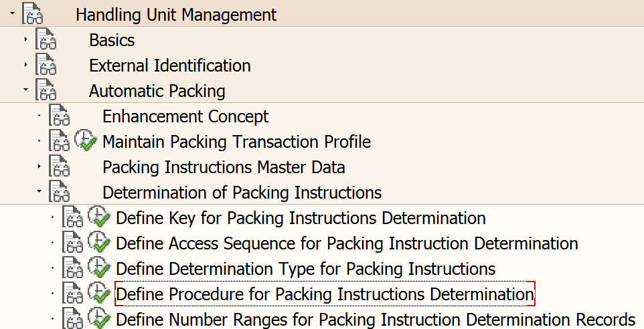
Task: Select Enhancement Concept entry
Action: 185,116
